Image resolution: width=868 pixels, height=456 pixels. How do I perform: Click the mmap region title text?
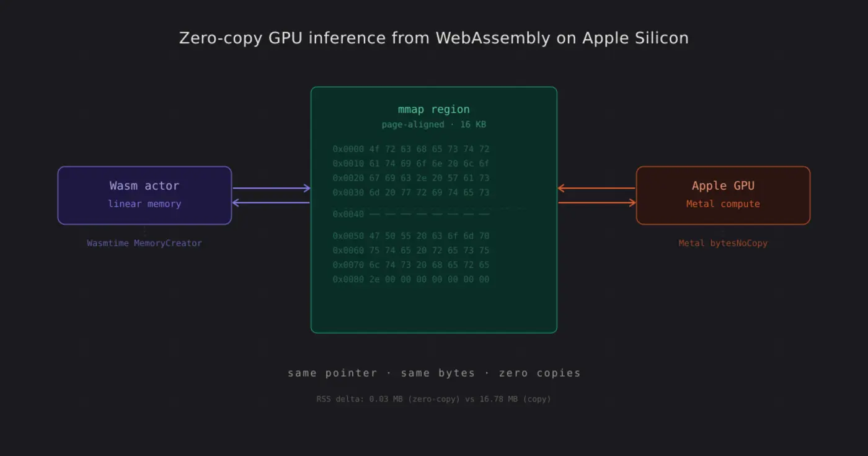click(x=434, y=109)
